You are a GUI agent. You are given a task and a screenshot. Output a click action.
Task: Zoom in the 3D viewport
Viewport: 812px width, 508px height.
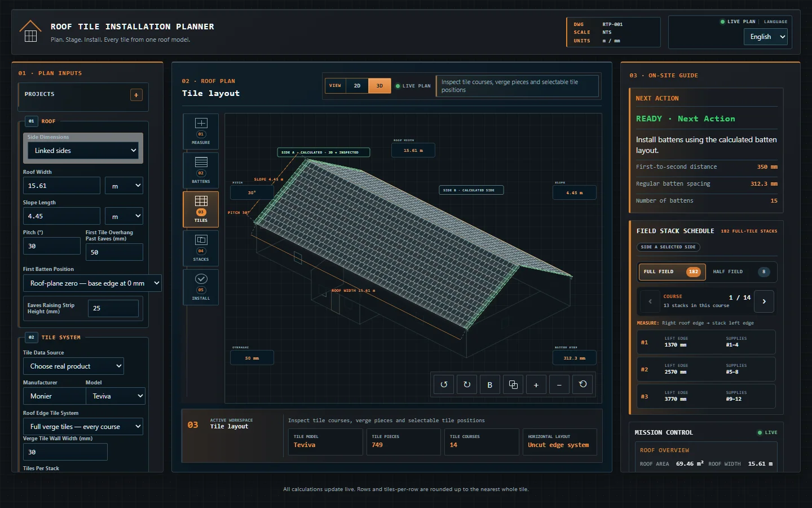point(536,384)
